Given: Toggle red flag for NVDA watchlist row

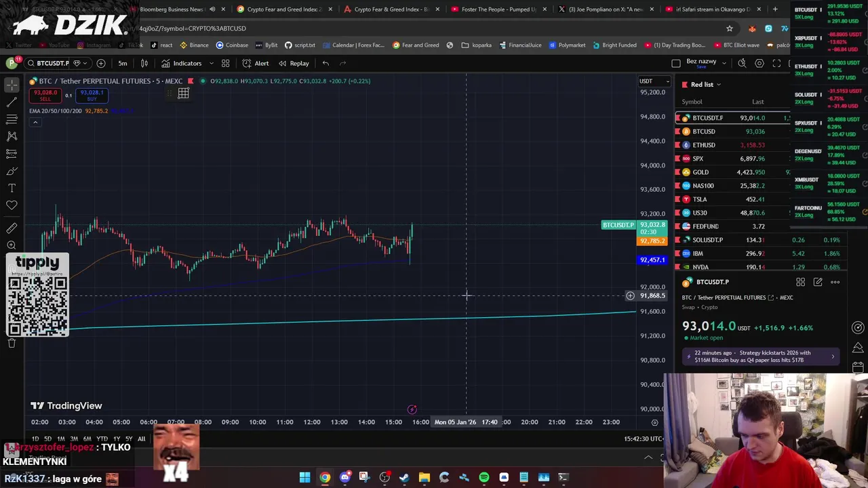Looking at the screenshot, I should coord(678,267).
